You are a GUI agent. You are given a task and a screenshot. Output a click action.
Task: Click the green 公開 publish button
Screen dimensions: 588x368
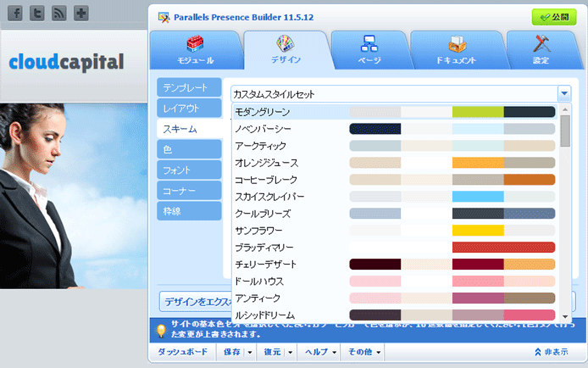(553, 17)
